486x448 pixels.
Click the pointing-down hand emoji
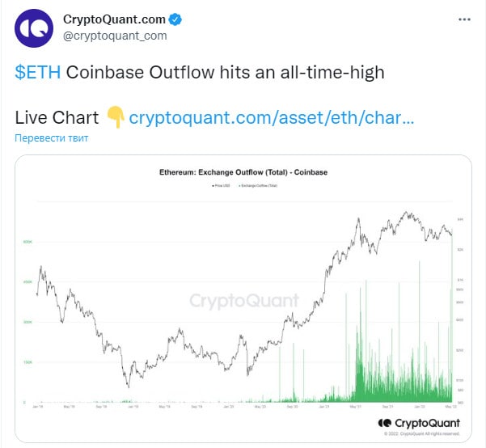[x=115, y=117]
